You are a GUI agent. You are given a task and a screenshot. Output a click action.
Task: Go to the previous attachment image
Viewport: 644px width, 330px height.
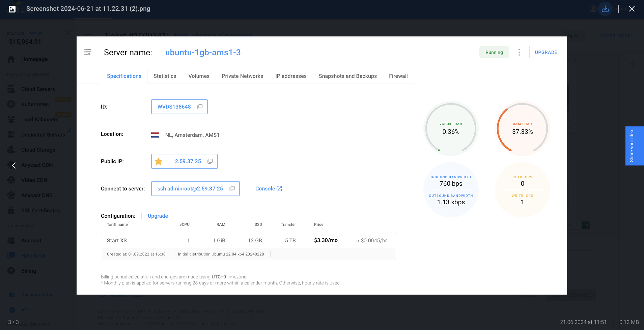click(x=14, y=166)
